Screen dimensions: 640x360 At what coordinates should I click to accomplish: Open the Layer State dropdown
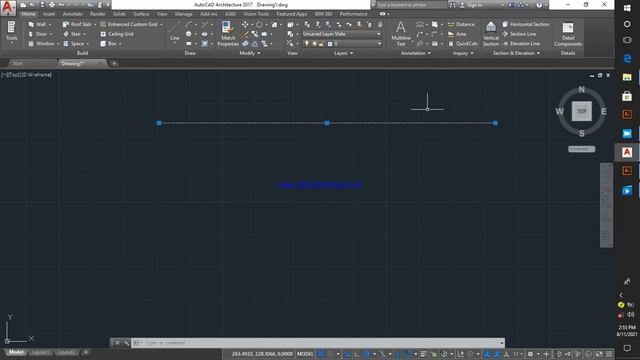[342, 34]
